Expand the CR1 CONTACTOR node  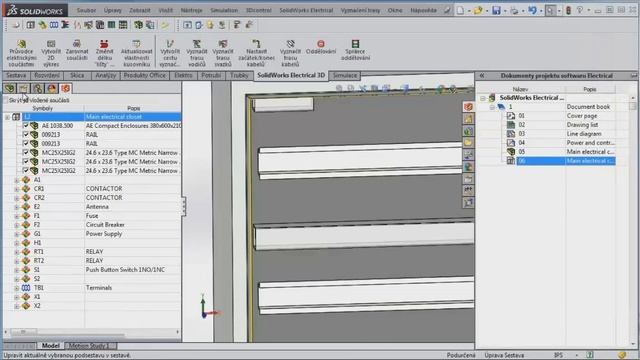pyautogui.click(x=17, y=189)
